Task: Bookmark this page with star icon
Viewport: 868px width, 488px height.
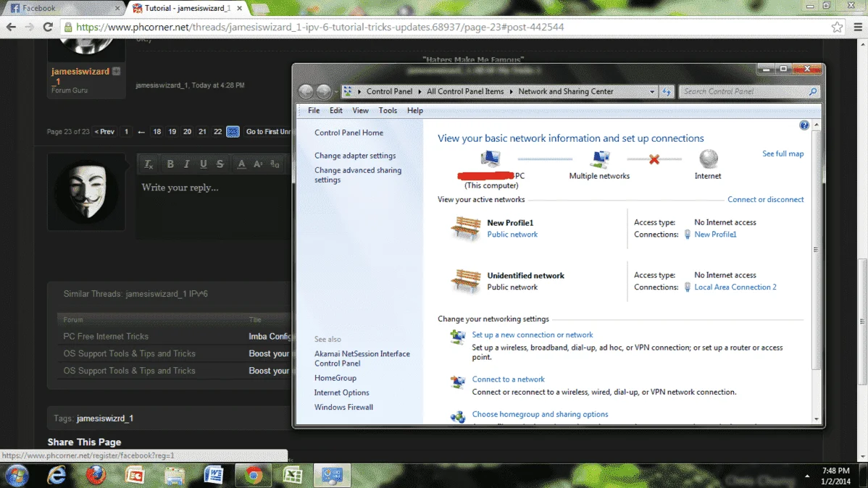Action: [837, 27]
